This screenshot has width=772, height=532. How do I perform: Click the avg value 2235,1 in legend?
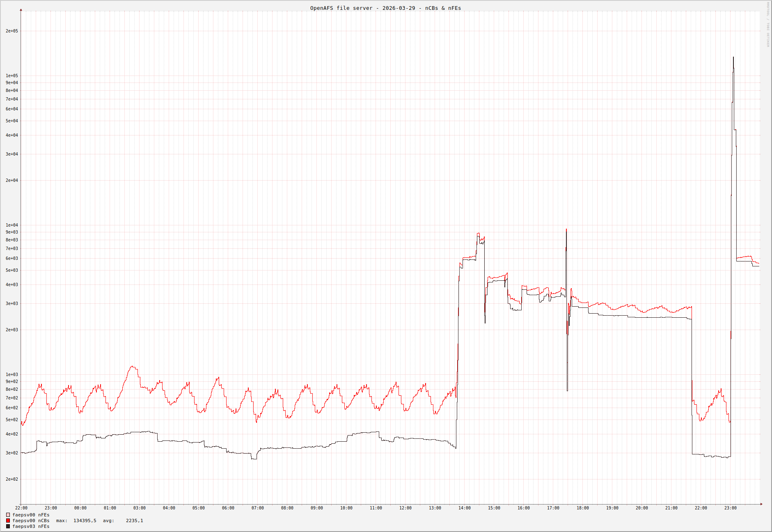click(134, 521)
